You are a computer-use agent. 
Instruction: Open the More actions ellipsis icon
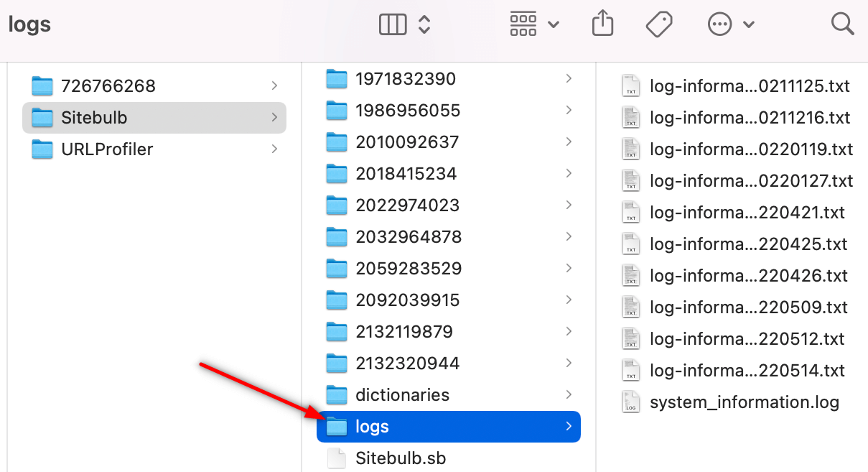[719, 25]
